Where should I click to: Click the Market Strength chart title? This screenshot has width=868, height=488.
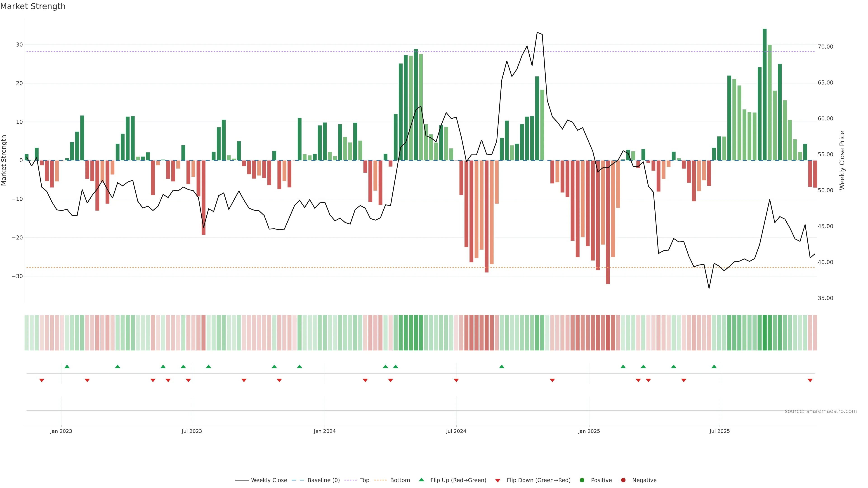click(x=33, y=6)
